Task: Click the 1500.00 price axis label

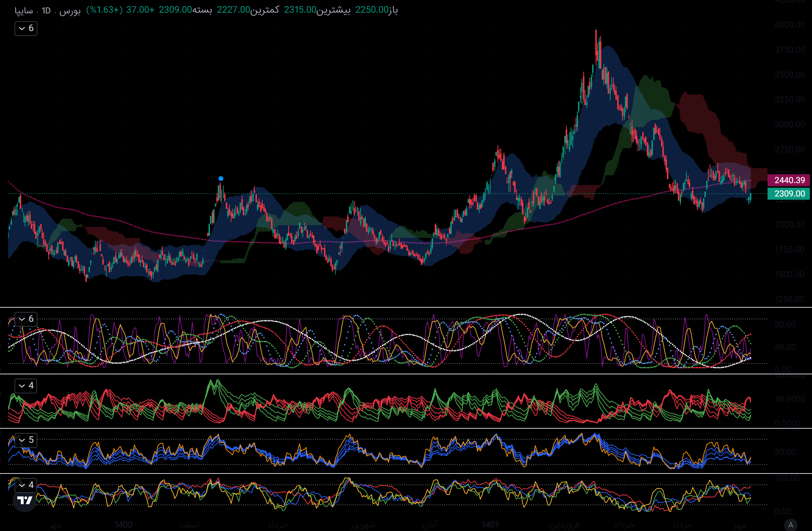Action: pyautogui.click(x=790, y=274)
